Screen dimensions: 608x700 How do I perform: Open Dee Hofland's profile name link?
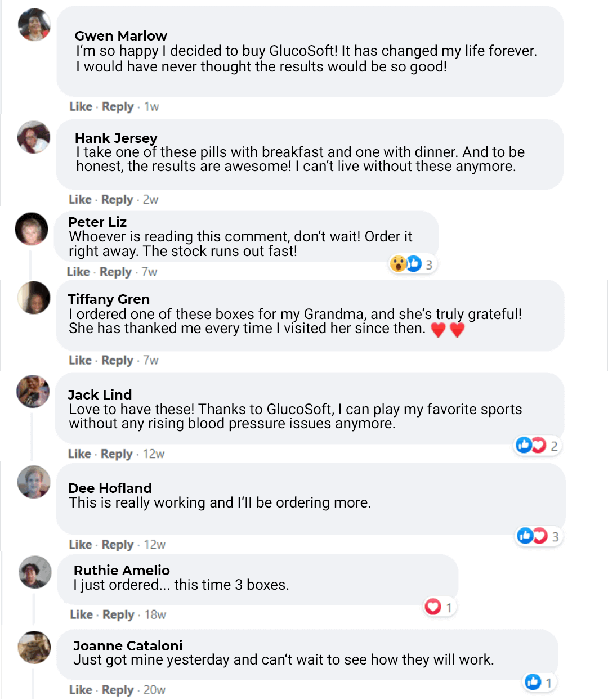(x=110, y=488)
